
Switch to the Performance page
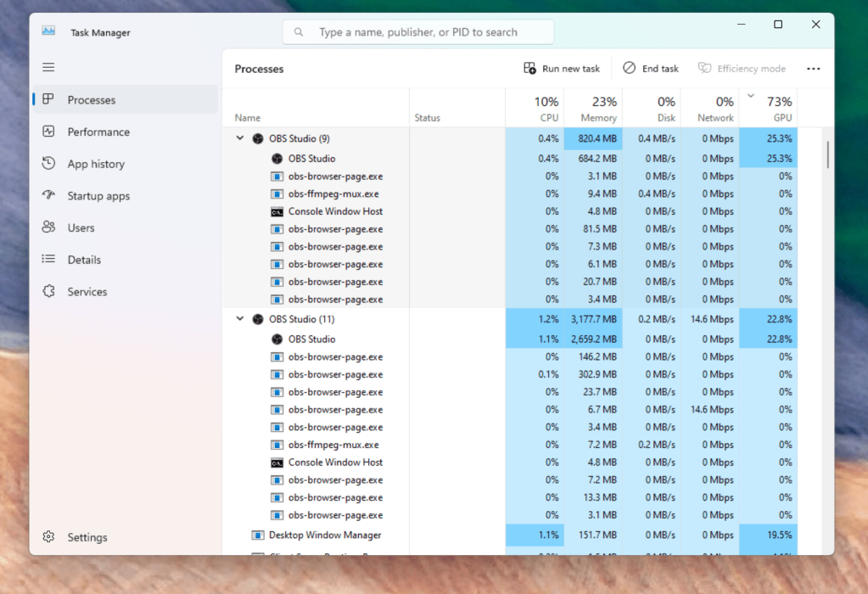(x=125, y=132)
